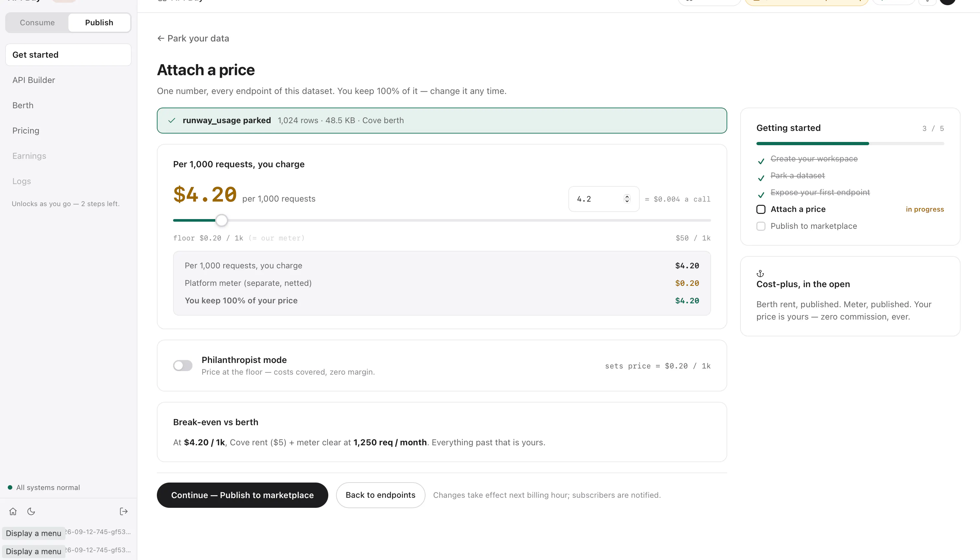Click Continue — Publish to marketplace button

coord(242,495)
